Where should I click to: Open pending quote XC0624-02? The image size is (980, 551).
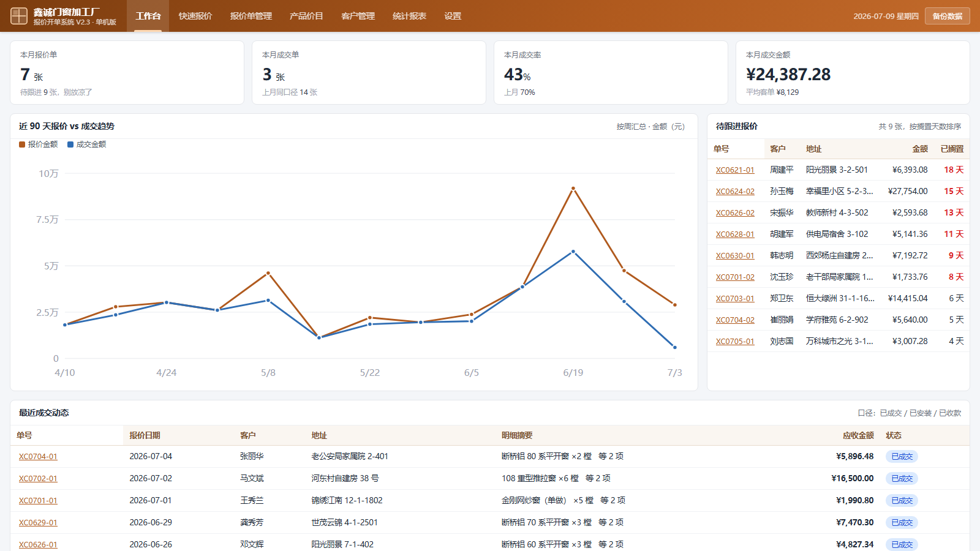(735, 192)
